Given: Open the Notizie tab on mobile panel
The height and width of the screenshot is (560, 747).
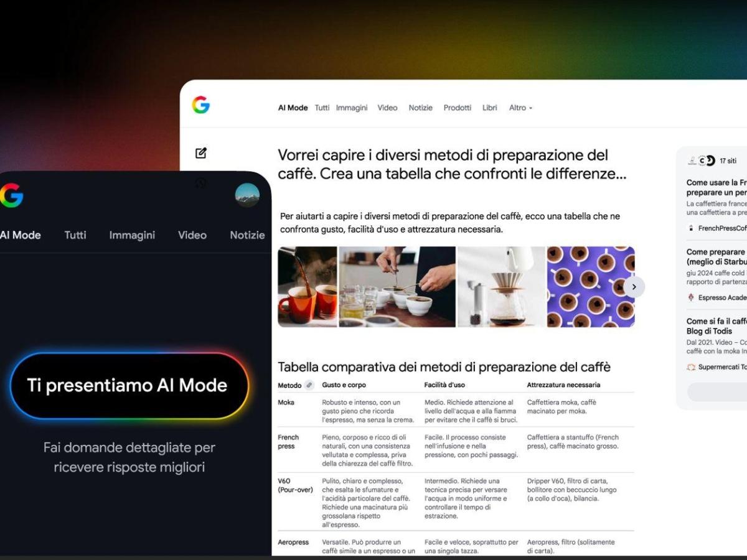Looking at the screenshot, I should tap(247, 235).
